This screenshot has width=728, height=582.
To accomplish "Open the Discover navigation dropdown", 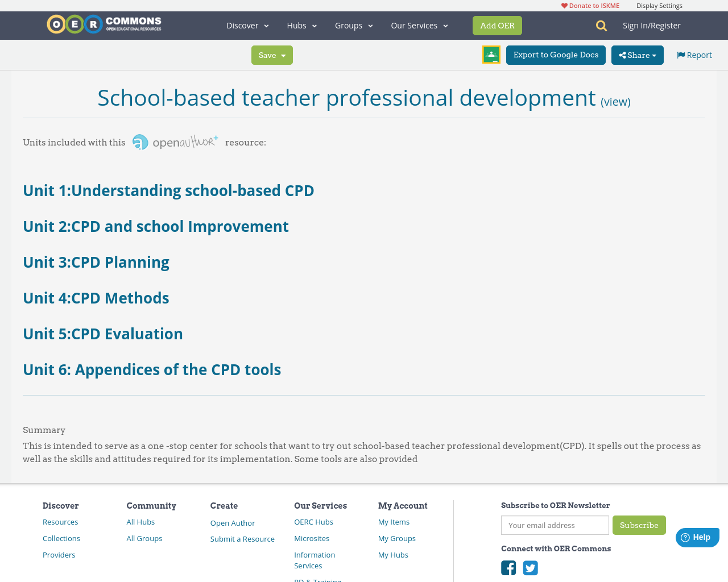I will pyautogui.click(x=247, y=25).
